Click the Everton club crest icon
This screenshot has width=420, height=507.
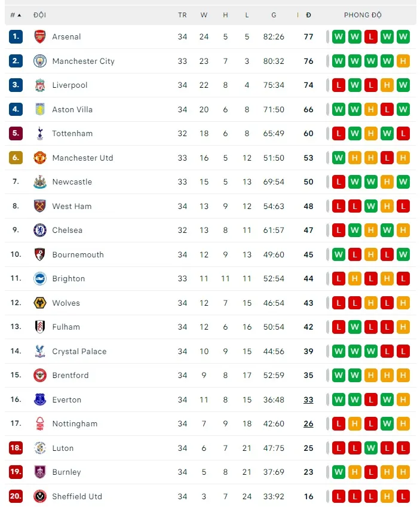click(40, 400)
